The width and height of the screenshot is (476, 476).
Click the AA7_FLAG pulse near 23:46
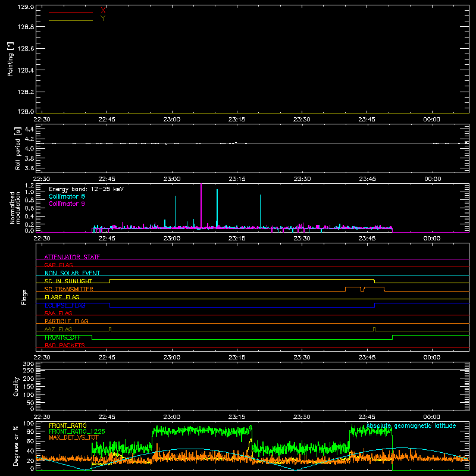click(x=374, y=329)
